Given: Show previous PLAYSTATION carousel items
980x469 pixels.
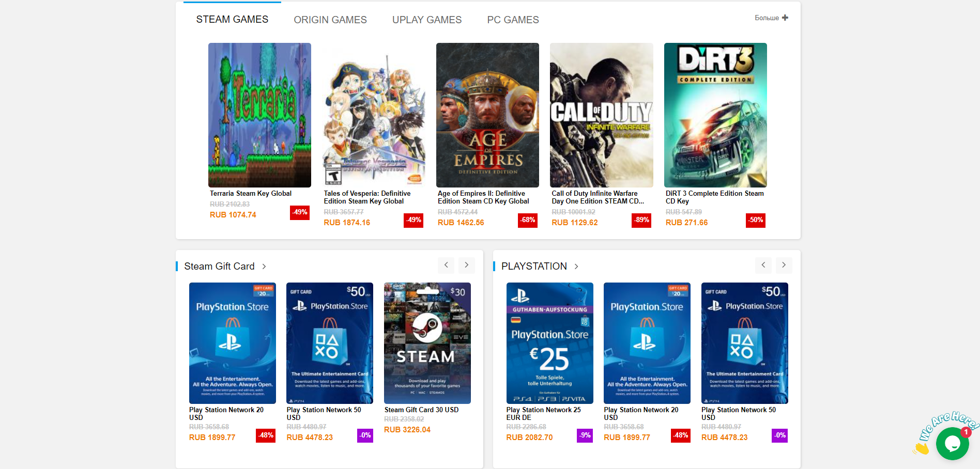Looking at the screenshot, I should click(x=763, y=265).
